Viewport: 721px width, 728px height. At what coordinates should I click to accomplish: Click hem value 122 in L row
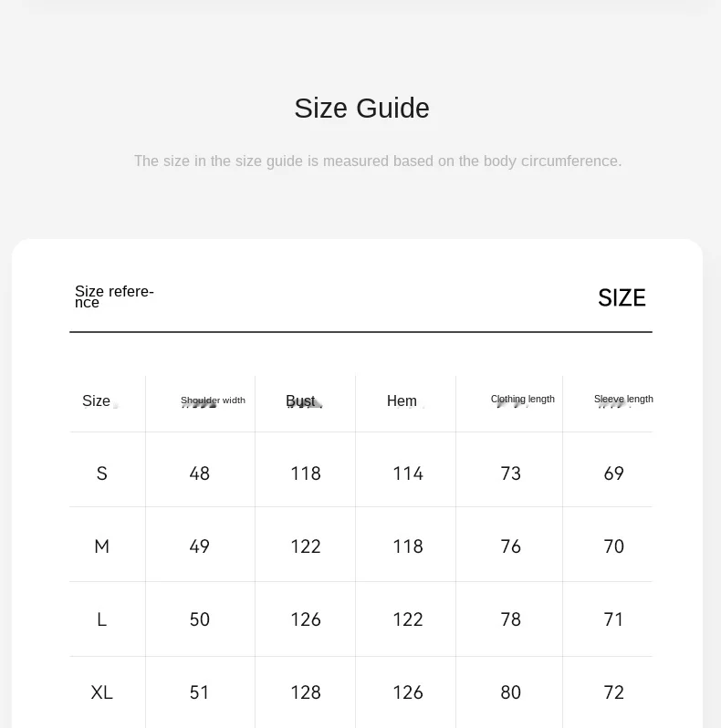408,619
